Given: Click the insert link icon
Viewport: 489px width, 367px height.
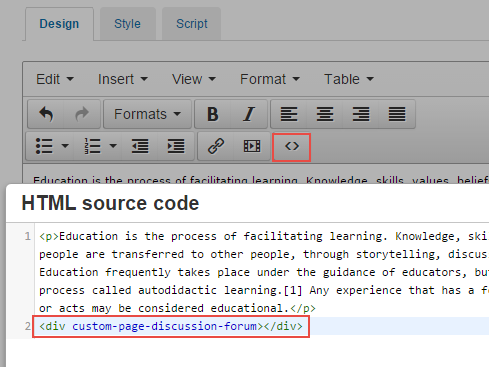Looking at the screenshot, I should (216, 146).
